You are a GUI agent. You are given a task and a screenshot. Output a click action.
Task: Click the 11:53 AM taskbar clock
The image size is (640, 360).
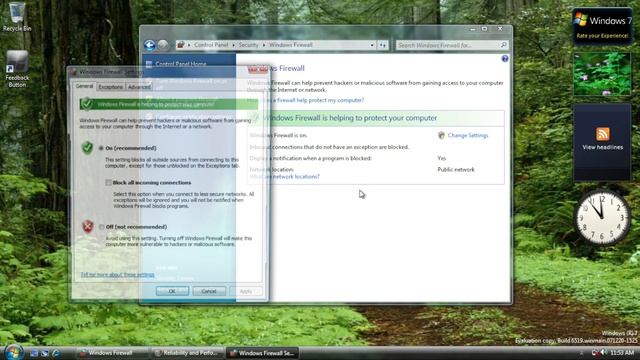click(x=622, y=353)
